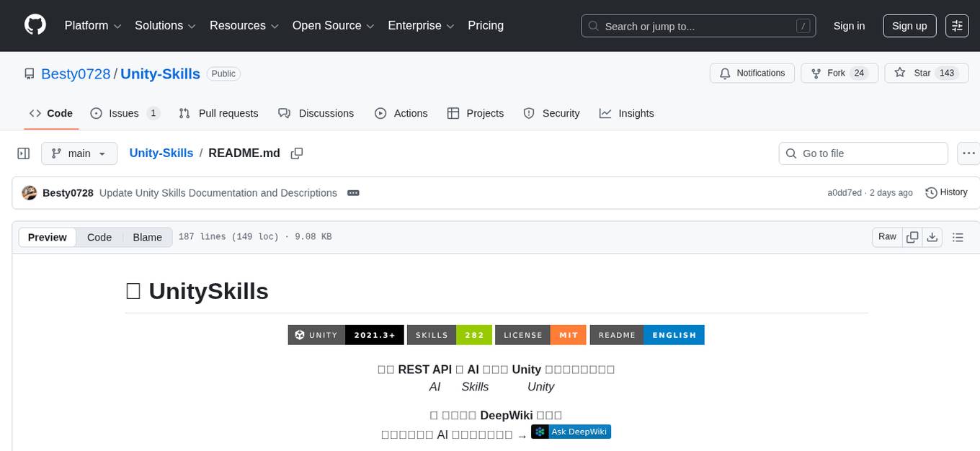
Task: Expand the commit message ellipsis
Action: 353,193
